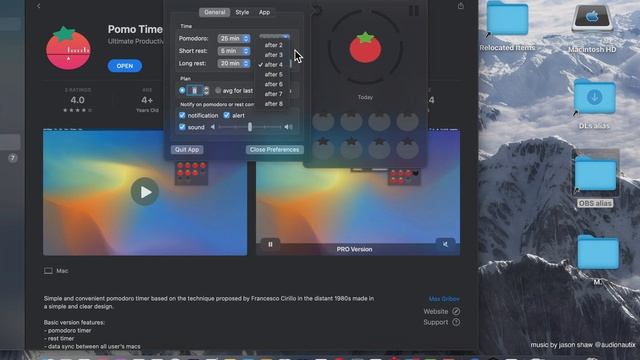Choose after 7 from the list
This screenshot has width=640, height=360.
(273, 94)
